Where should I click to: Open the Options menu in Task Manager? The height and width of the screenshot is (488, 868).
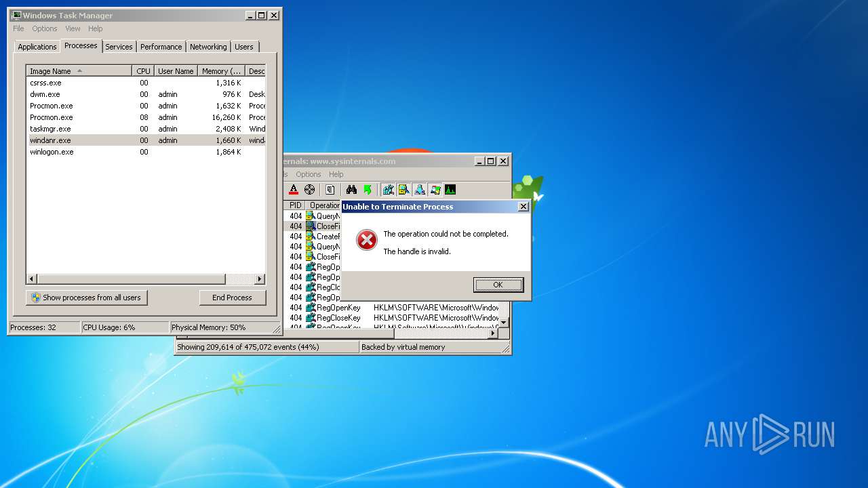pyautogui.click(x=45, y=28)
